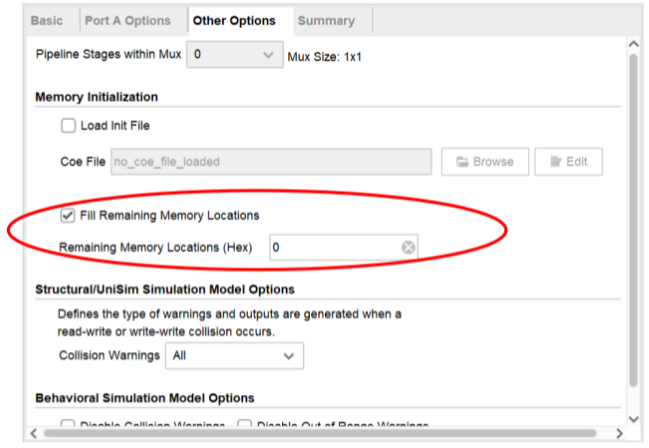This screenshot has height=448, width=649.
Task: Click the vertical scrollbar up arrow
Action: click(x=632, y=46)
